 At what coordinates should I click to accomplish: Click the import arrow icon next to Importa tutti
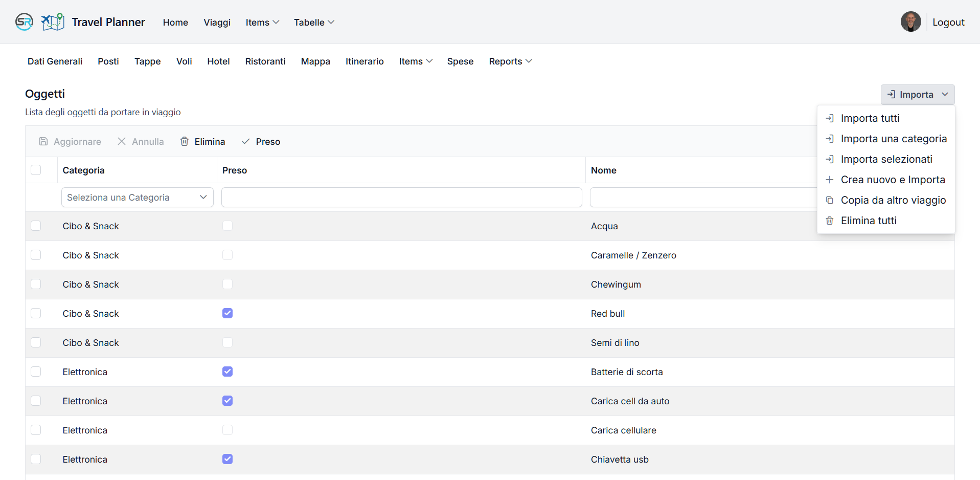pyautogui.click(x=830, y=118)
